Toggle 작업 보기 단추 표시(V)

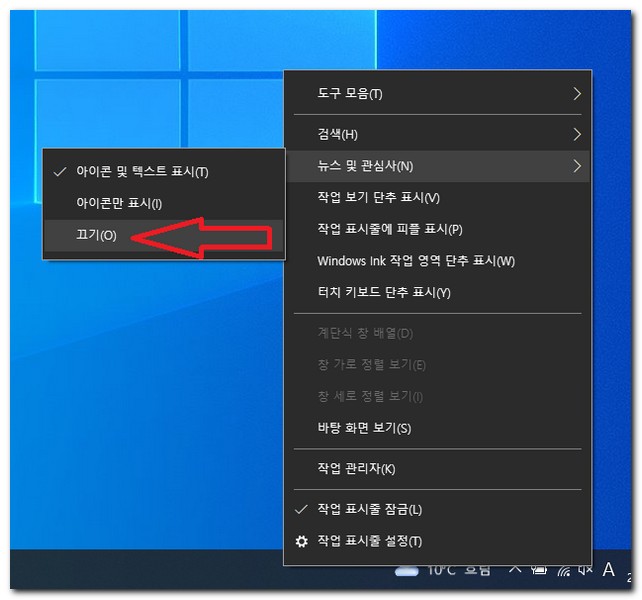pyautogui.click(x=438, y=198)
